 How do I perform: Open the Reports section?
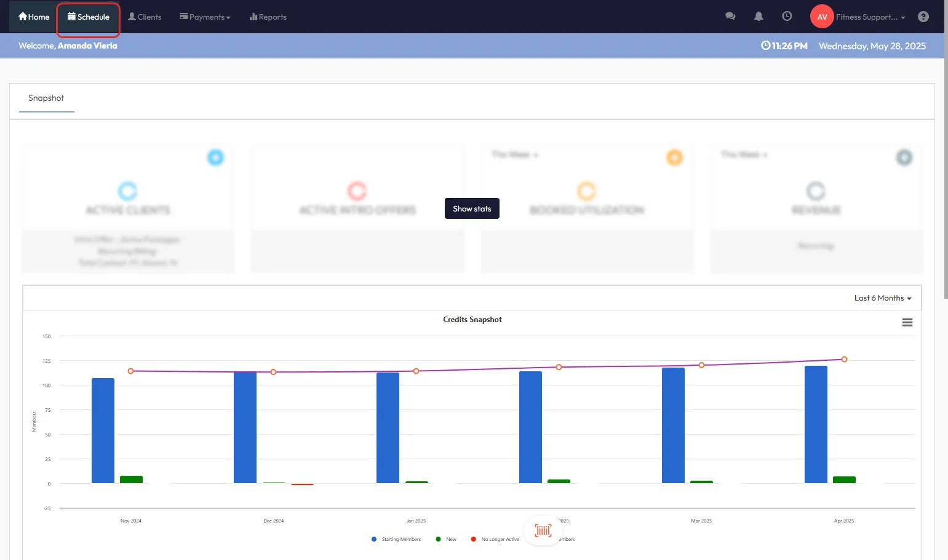[268, 17]
